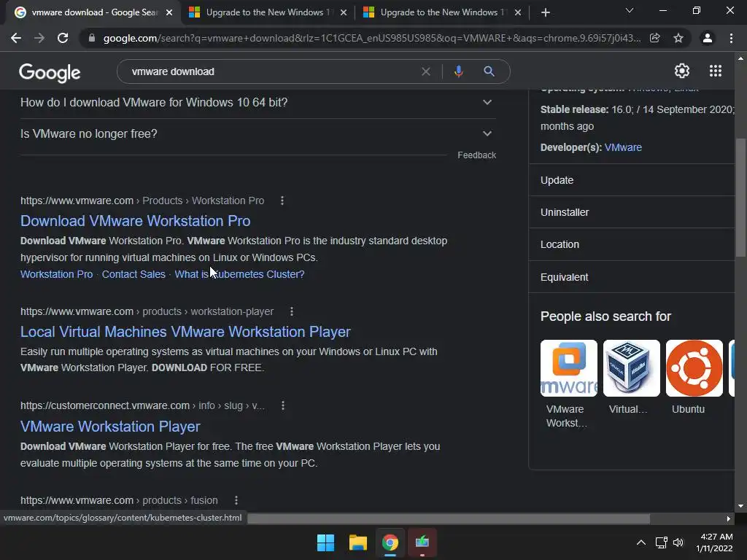This screenshot has width=747, height=560.
Task: Follow the 'Workstation Pro' sitelink
Action: [56, 274]
